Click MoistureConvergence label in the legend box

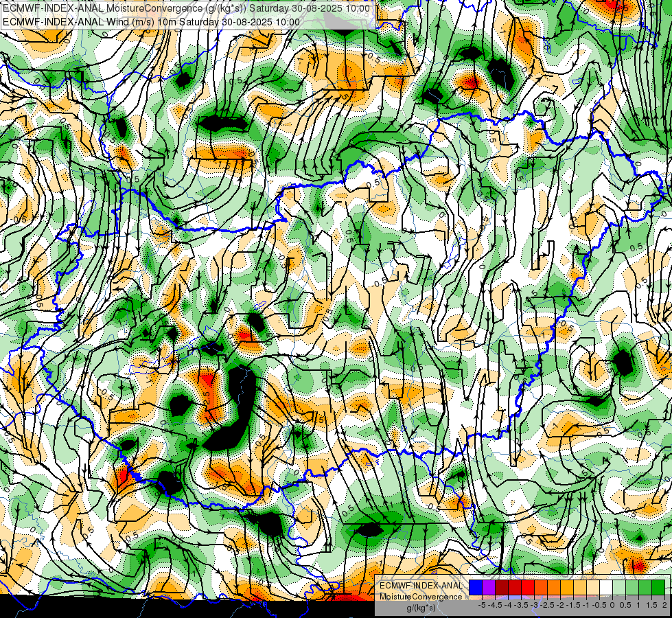pyautogui.click(x=421, y=597)
